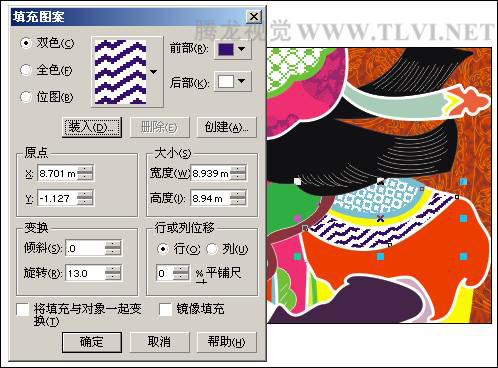Image resolution: width=498 pixels, height=368 pixels.
Task: Enable 将填充与对象一起变换 checkbox
Action: tap(23, 309)
